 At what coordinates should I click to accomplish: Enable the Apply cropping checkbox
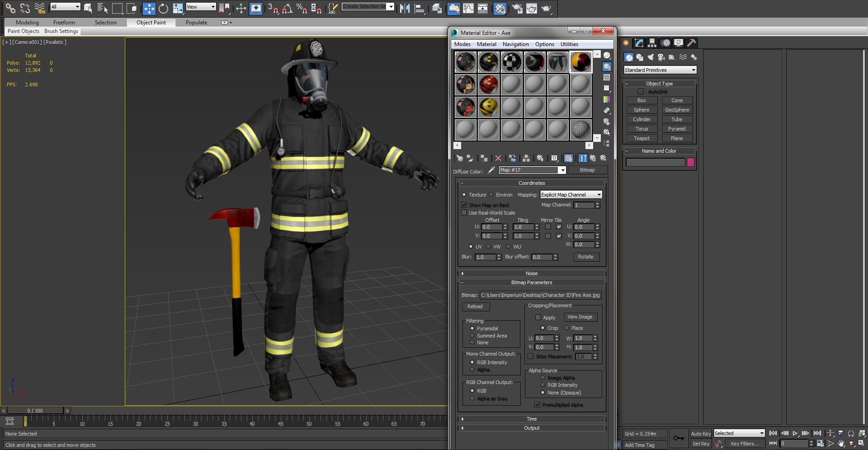tap(538, 318)
